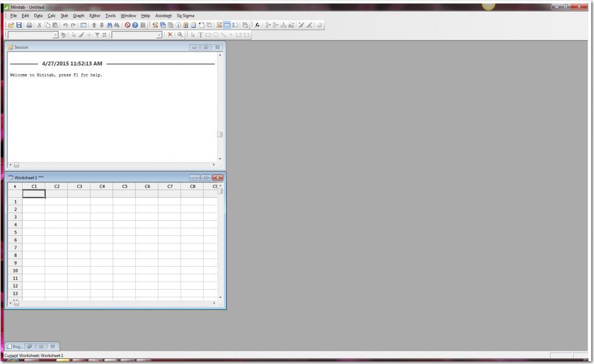Image resolution: width=594 pixels, height=364 pixels.
Task: Minimize the Worksheet 1 window
Action: click(x=194, y=177)
